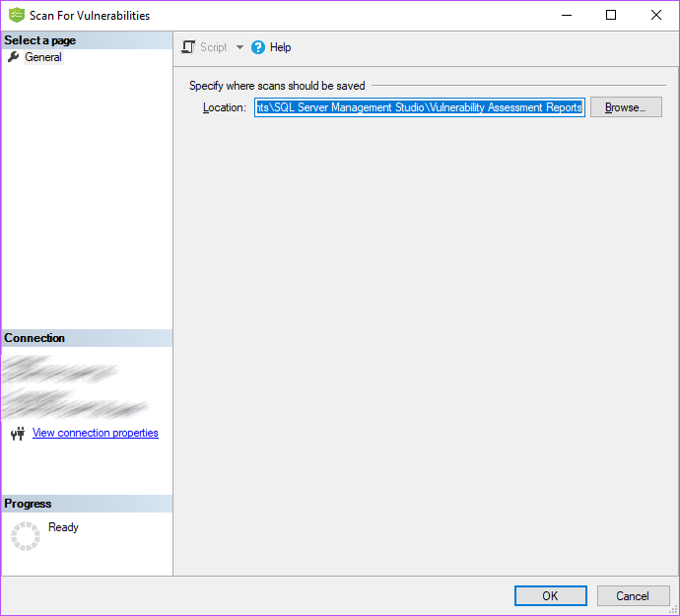Click the blue Help question mark icon
The height and width of the screenshot is (616, 680).
pos(258,47)
